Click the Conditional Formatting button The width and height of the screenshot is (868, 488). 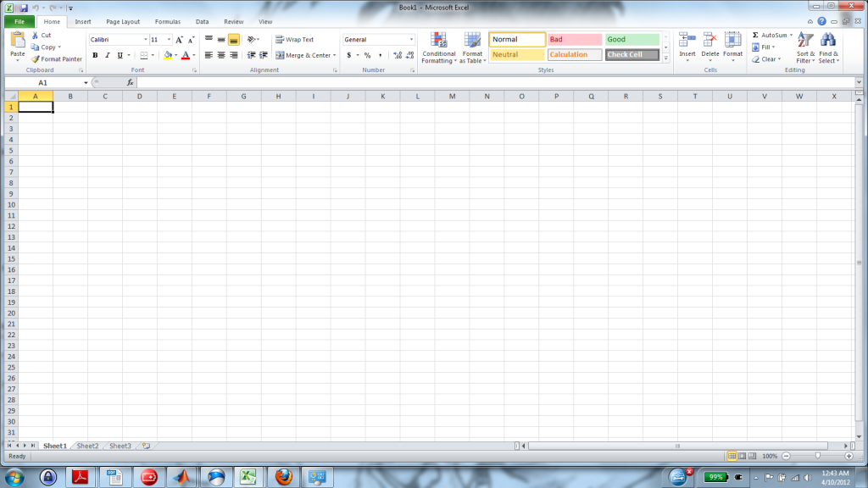point(439,47)
